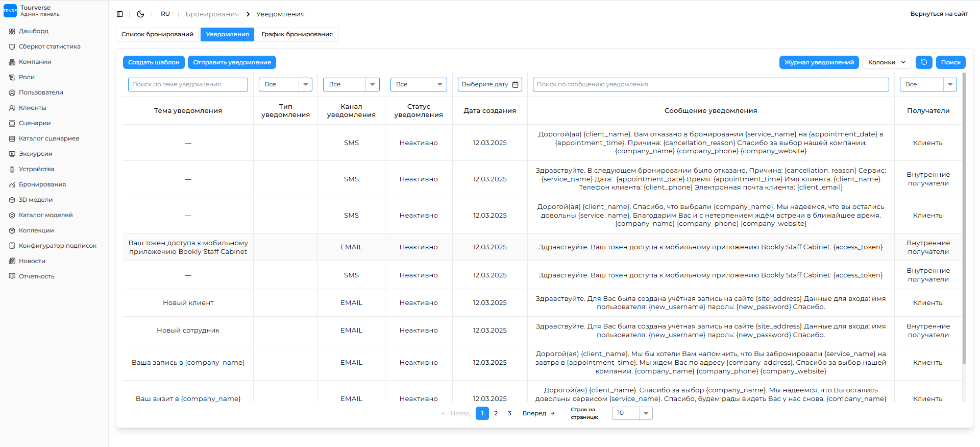Click Создать шаблон button
This screenshot has width=980, height=447.
[154, 62]
